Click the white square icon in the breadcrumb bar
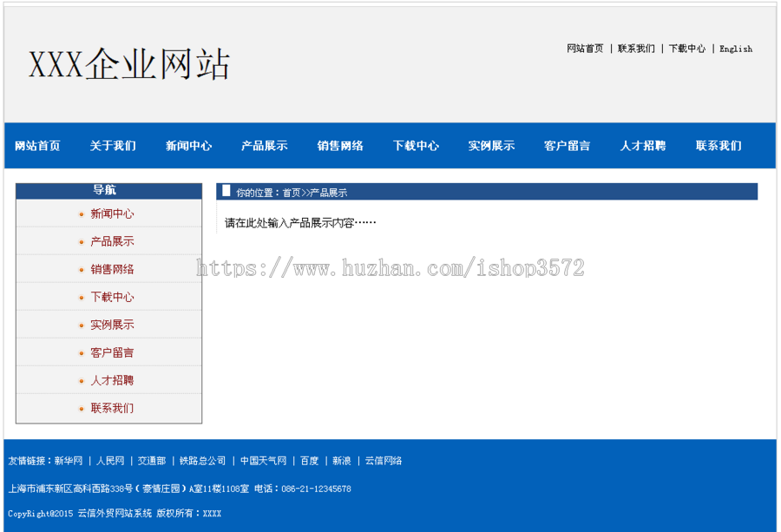Viewport: 781px width, 532px height. tap(226, 191)
